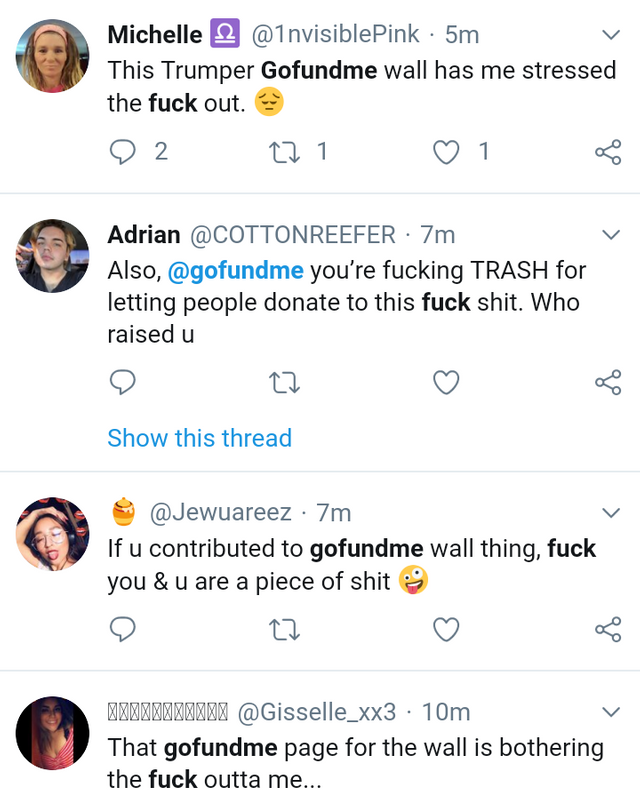Viewport: 640px width, 799px height.
Task: Reply to Michelle's tweet
Action: click(122, 152)
